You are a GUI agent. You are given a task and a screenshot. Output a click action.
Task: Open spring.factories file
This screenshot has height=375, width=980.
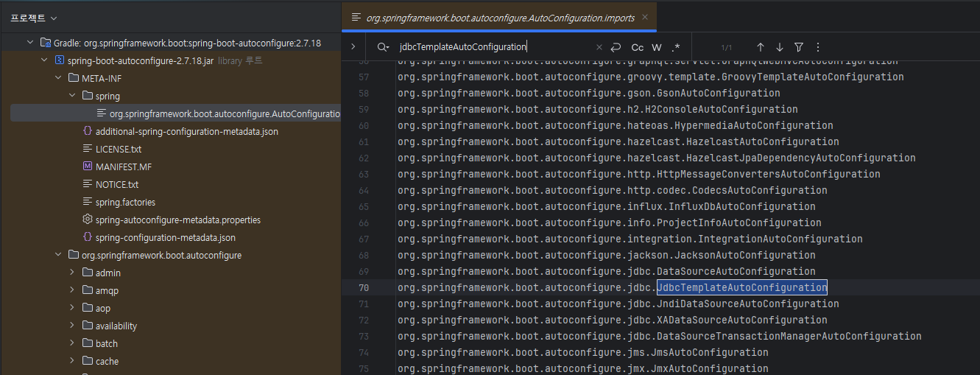125,202
